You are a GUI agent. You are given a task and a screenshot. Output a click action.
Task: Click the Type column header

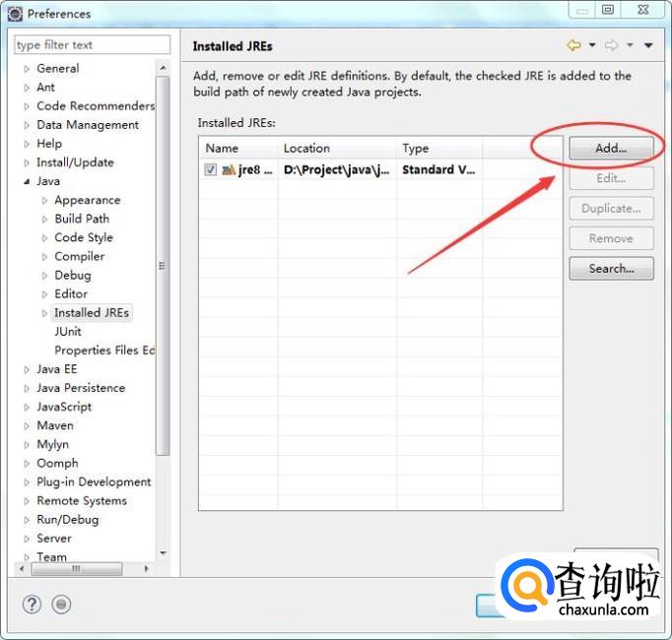pyautogui.click(x=439, y=149)
